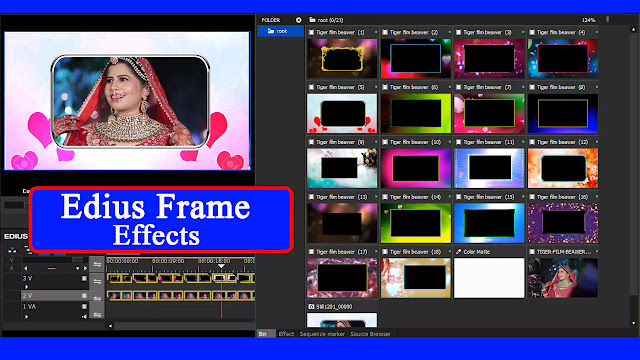Toggle the A source channel patch

click(x=11, y=268)
